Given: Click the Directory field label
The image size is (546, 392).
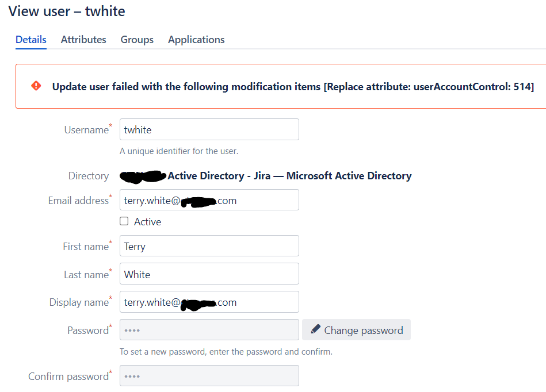Looking at the screenshot, I should (89, 176).
